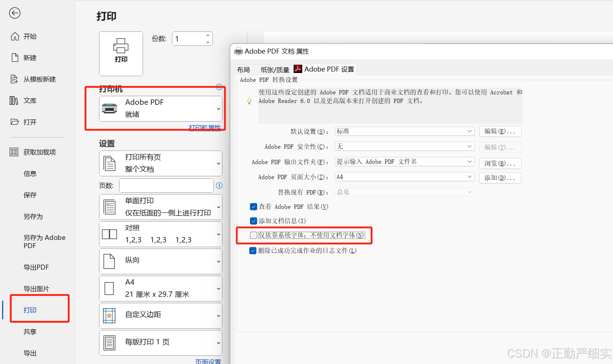Click the folder icon beside 打开
The image size is (613, 364).
(15, 122)
